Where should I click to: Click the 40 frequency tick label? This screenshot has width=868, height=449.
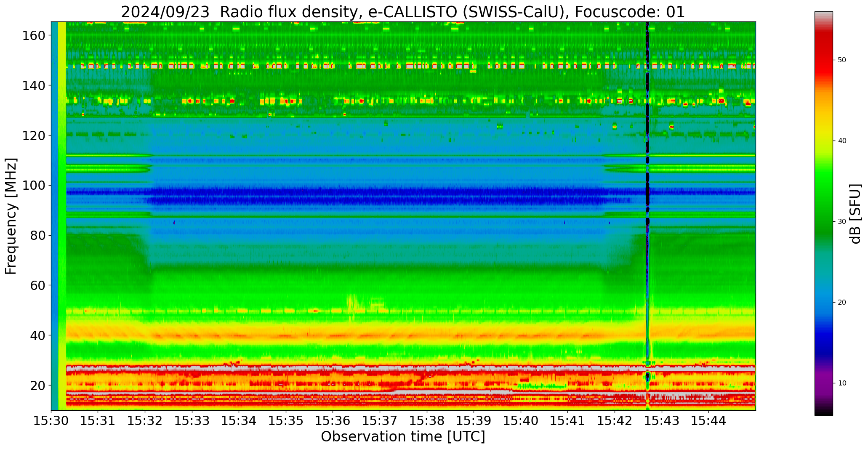(x=37, y=335)
